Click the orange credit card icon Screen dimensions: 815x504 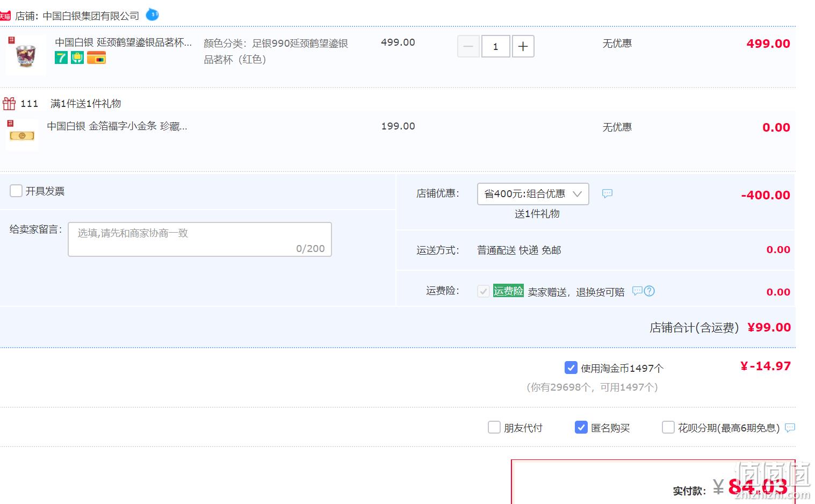tap(96, 57)
